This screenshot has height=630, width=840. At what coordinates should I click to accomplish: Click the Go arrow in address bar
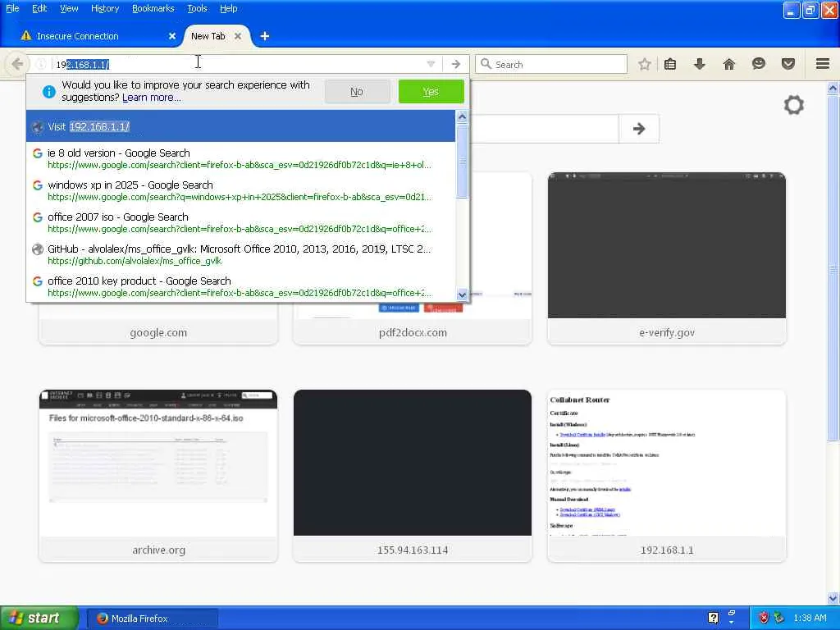[x=456, y=64]
